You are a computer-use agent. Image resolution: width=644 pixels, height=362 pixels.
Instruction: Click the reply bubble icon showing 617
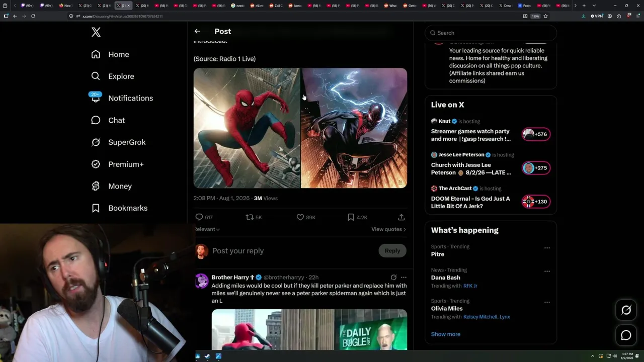point(199,217)
